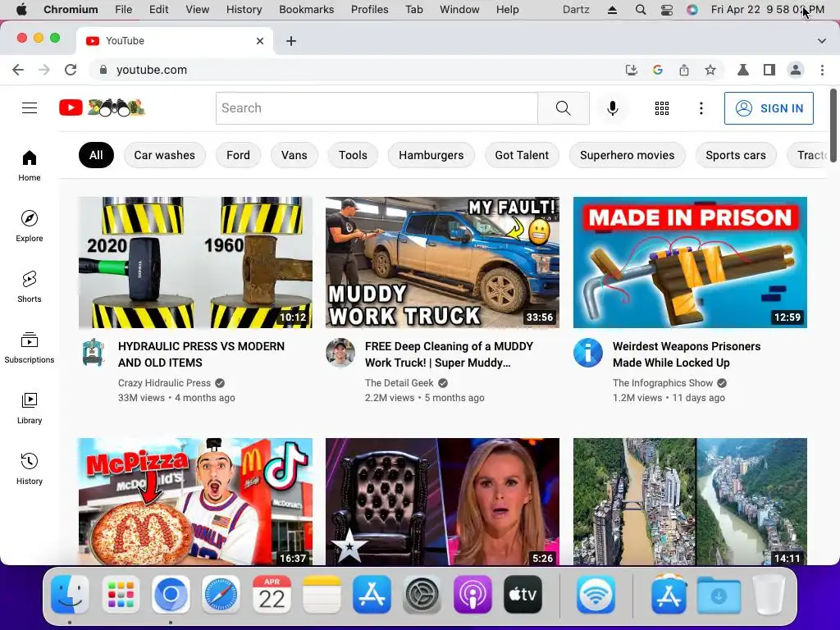Click the share icon in address bar
The image size is (840, 630).
tap(684, 70)
